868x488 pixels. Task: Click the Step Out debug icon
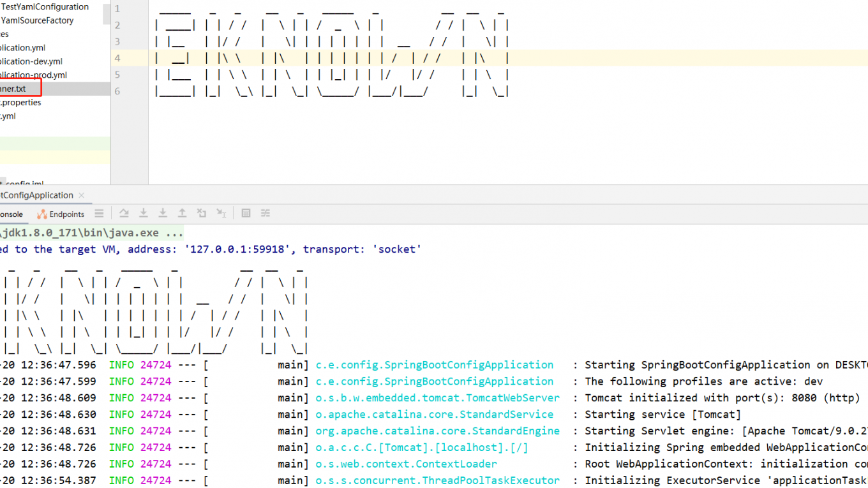182,214
